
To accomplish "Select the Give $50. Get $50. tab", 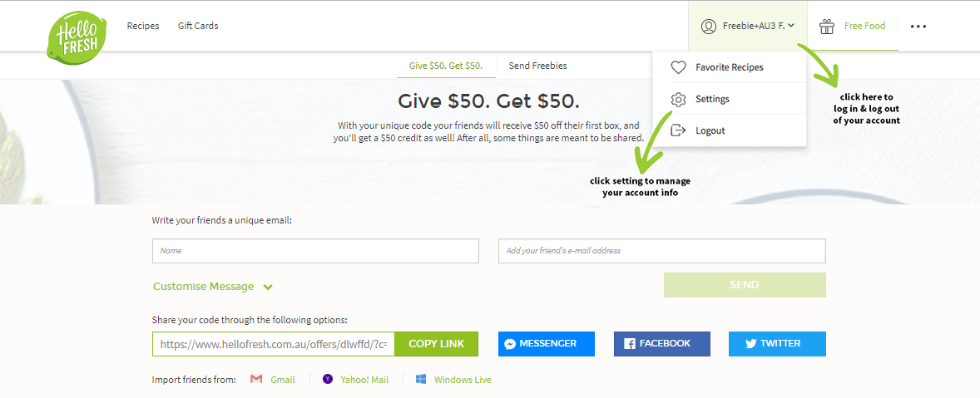I will click(x=446, y=66).
